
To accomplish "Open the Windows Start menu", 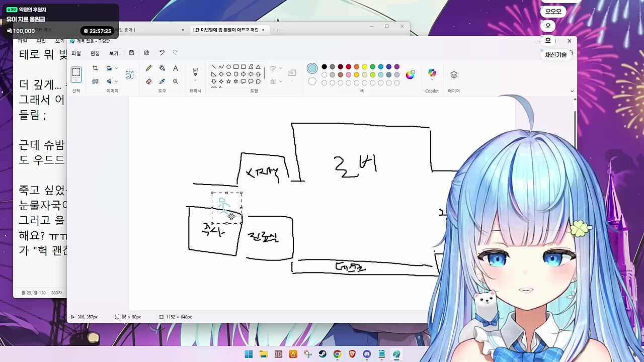I will [x=249, y=354].
